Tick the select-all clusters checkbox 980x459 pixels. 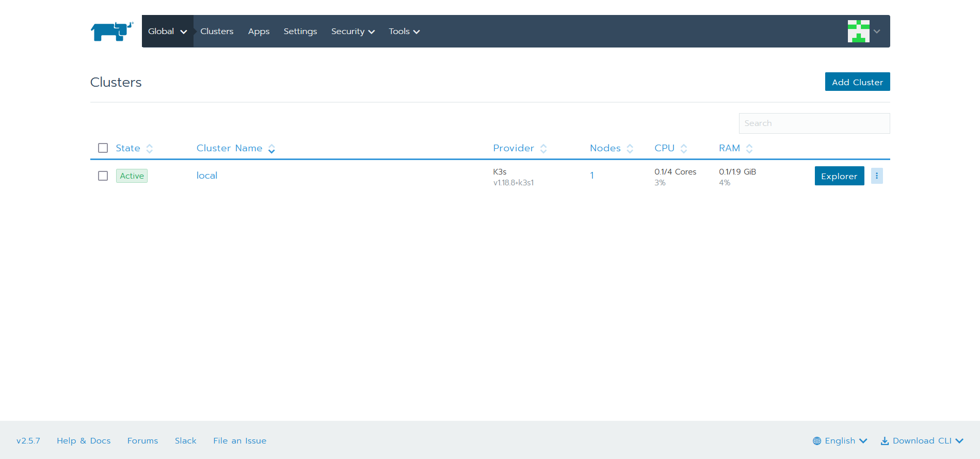pos(103,148)
